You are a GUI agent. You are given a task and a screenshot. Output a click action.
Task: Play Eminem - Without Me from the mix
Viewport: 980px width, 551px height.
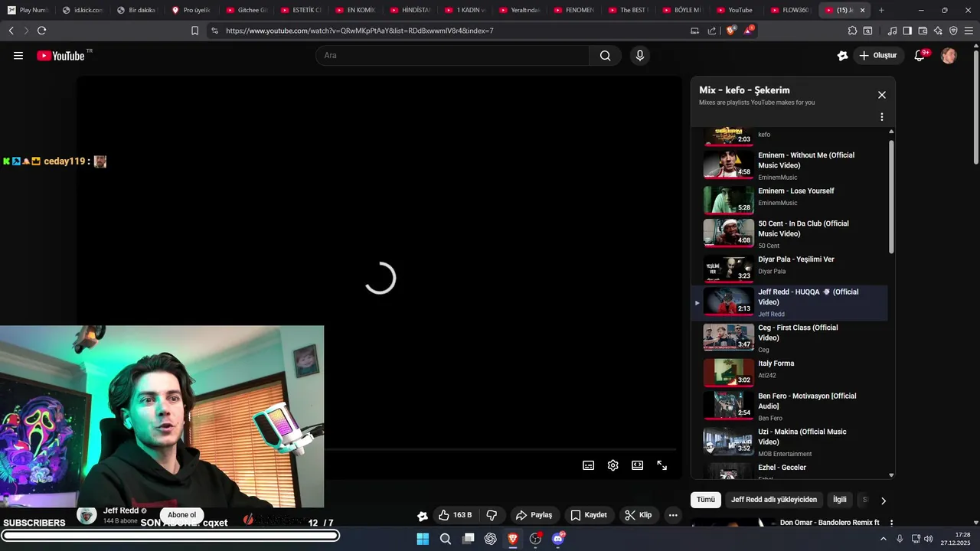pyautogui.click(x=789, y=165)
